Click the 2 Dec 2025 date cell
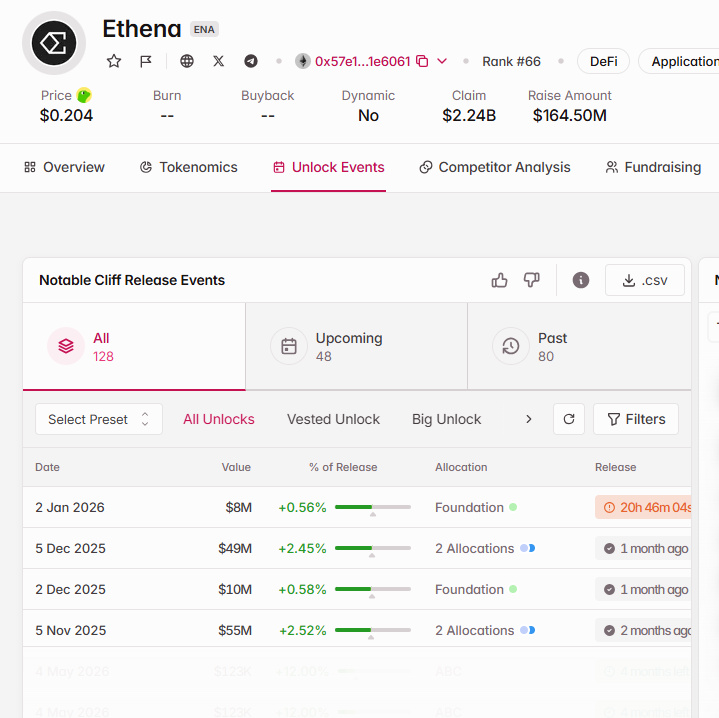The image size is (719, 718). [70, 589]
